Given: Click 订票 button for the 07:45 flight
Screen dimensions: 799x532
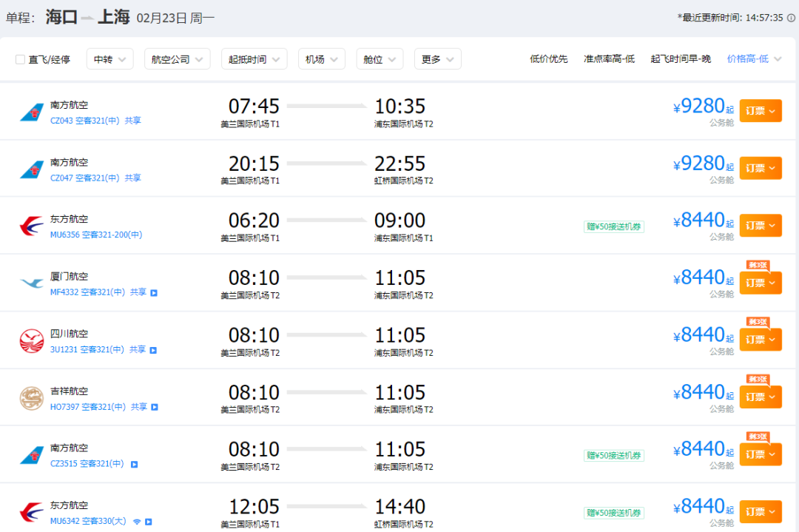Looking at the screenshot, I should point(760,111).
